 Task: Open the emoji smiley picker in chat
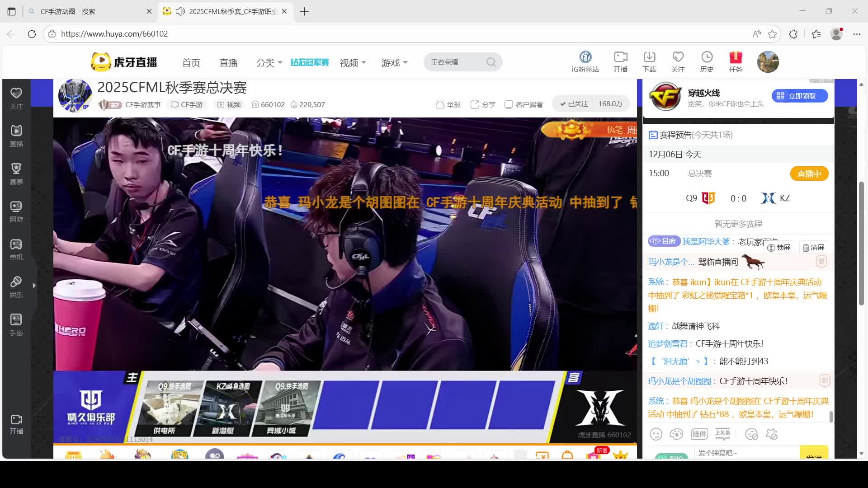pos(656,434)
